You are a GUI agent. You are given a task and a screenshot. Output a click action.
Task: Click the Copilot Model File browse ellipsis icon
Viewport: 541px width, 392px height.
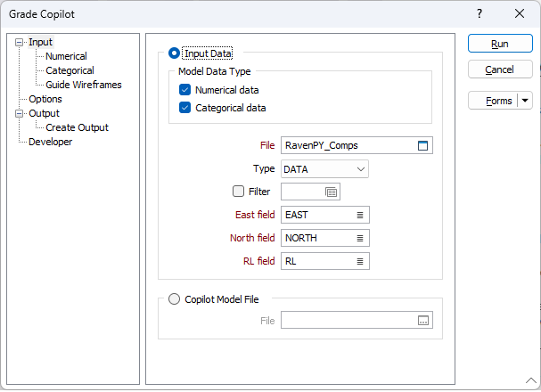pos(423,321)
